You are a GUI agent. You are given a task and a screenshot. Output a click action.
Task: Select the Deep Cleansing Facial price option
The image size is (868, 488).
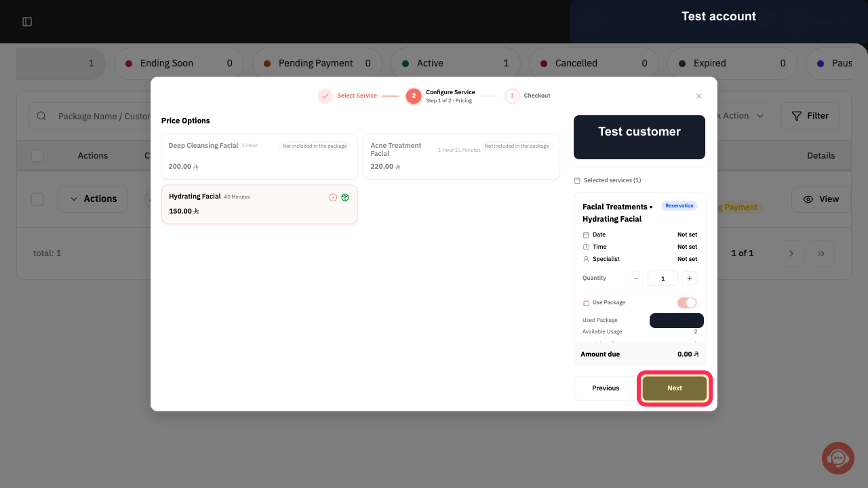click(x=260, y=157)
